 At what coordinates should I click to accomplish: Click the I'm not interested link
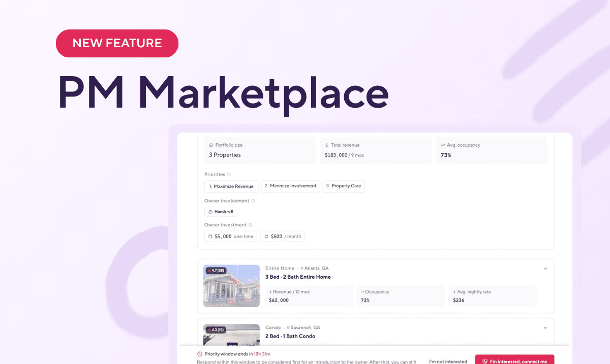[448, 360]
